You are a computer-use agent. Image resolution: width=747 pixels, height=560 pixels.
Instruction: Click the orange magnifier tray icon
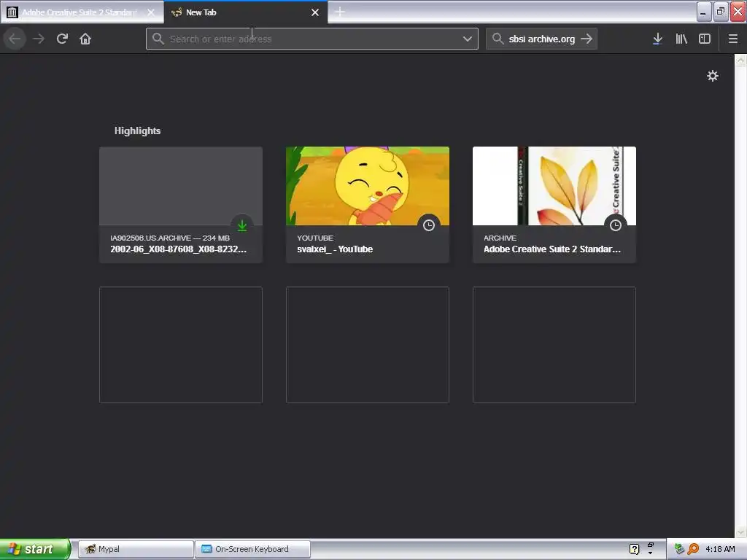(x=693, y=549)
